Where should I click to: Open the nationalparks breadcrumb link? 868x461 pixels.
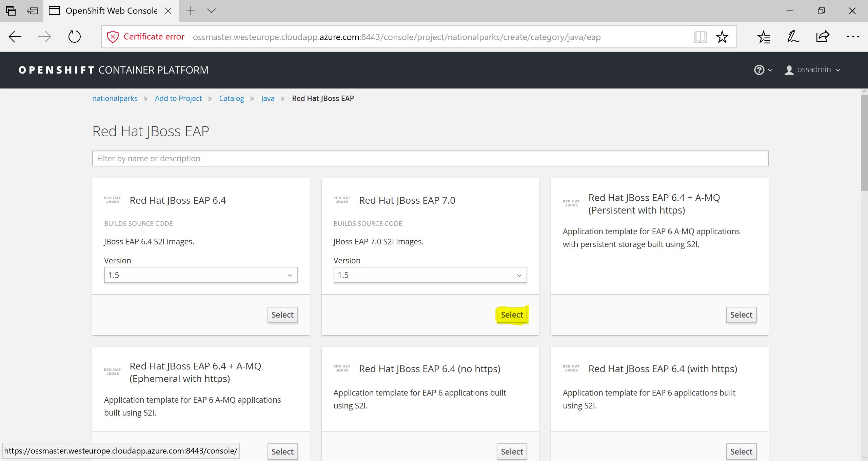(x=115, y=98)
